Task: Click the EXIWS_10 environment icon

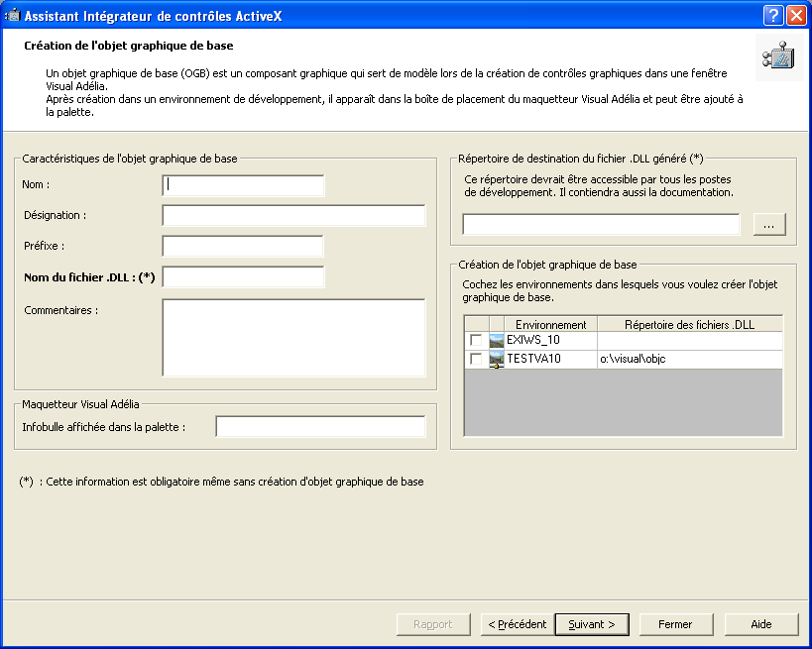Action: coord(497,340)
